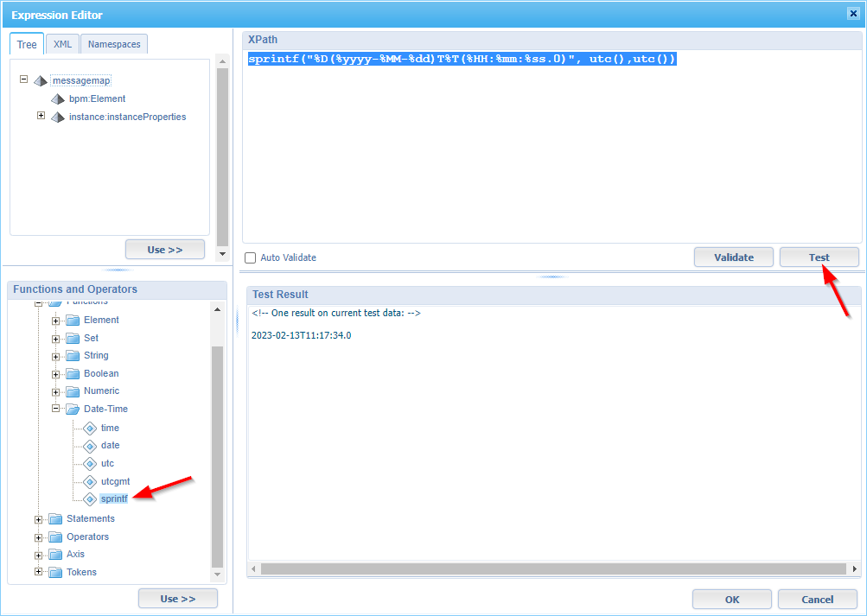Click the Validate button
Viewport: 867px width, 616px height.
pyautogui.click(x=733, y=257)
